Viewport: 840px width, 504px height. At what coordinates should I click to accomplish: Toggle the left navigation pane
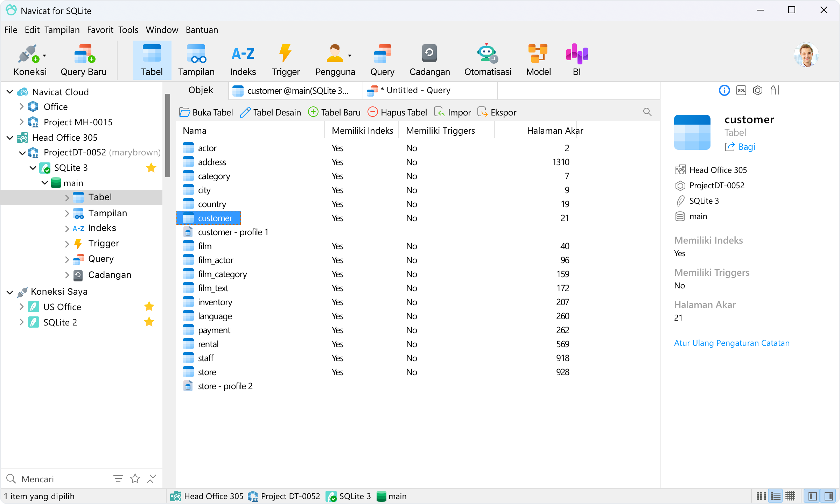coord(812,496)
